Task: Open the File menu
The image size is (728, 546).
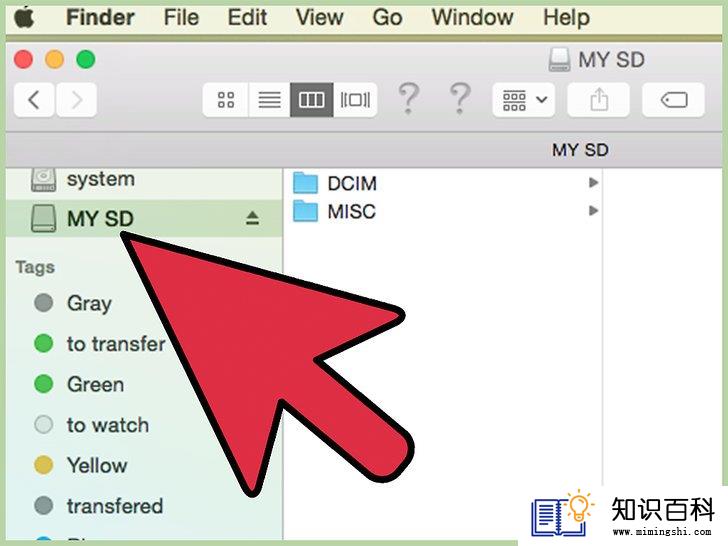Action: point(181,18)
